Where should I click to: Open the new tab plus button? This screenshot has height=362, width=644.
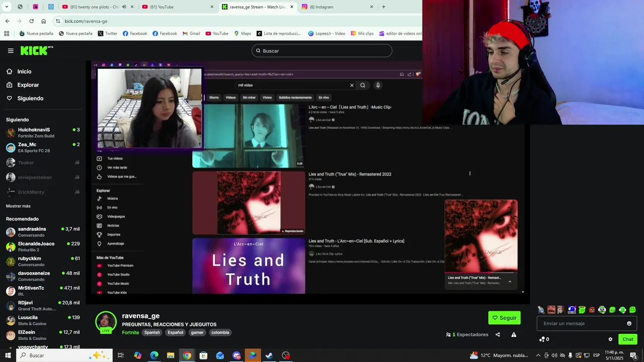383,7
